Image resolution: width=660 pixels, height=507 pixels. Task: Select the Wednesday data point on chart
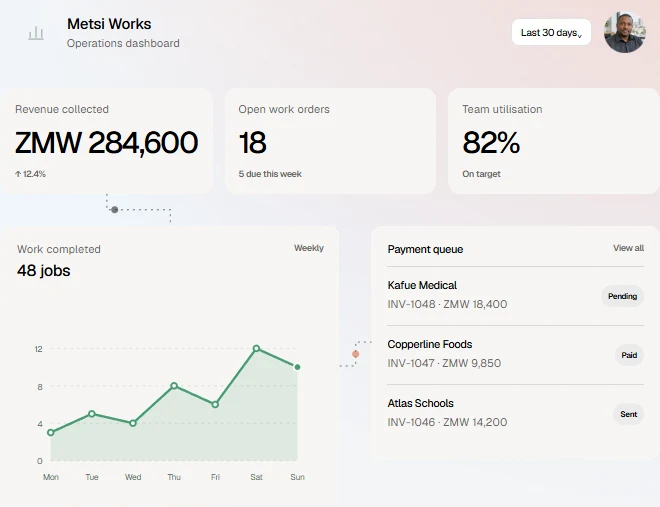pyautogui.click(x=133, y=423)
